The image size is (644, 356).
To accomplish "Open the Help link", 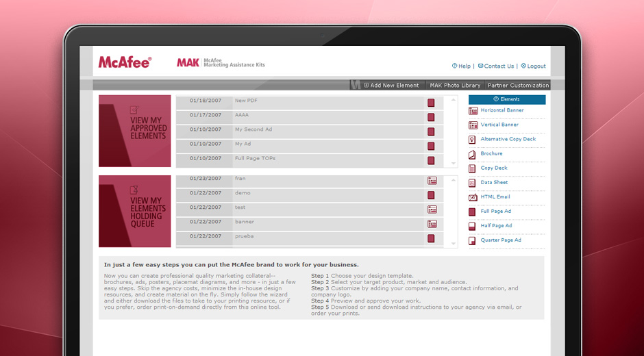I will [x=465, y=66].
